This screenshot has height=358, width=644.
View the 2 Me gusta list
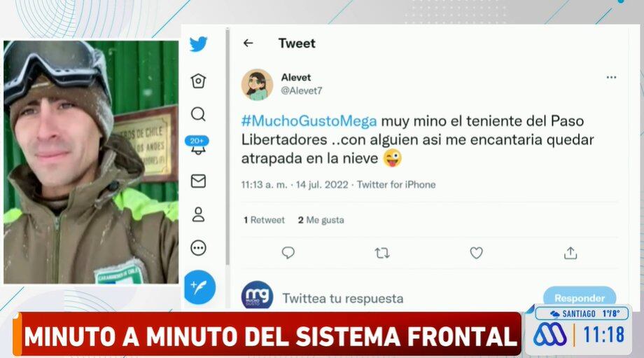321,220
